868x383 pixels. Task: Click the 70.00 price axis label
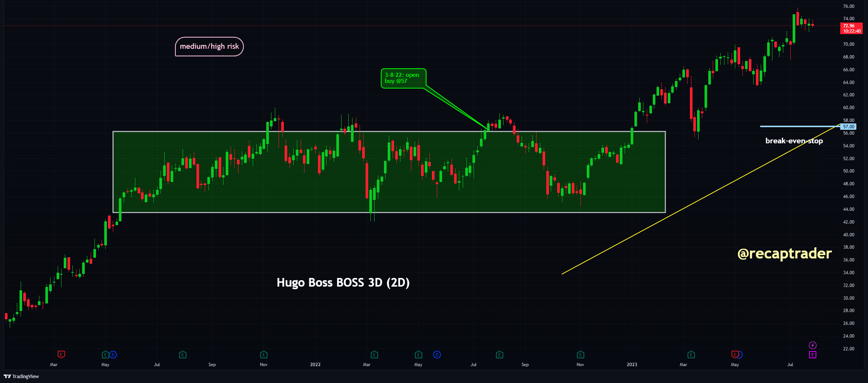coord(849,44)
